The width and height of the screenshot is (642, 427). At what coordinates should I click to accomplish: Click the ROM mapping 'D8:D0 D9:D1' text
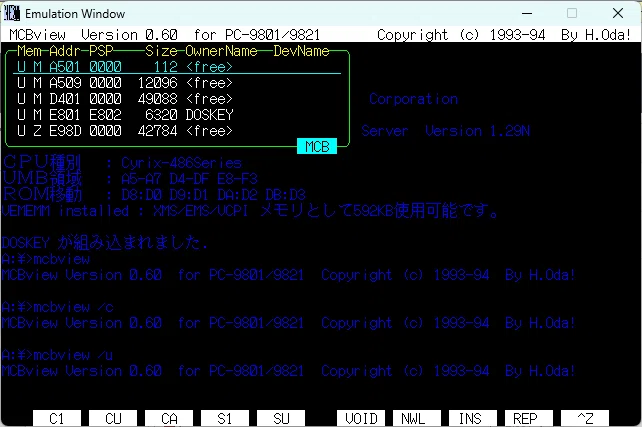click(x=165, y=195)
